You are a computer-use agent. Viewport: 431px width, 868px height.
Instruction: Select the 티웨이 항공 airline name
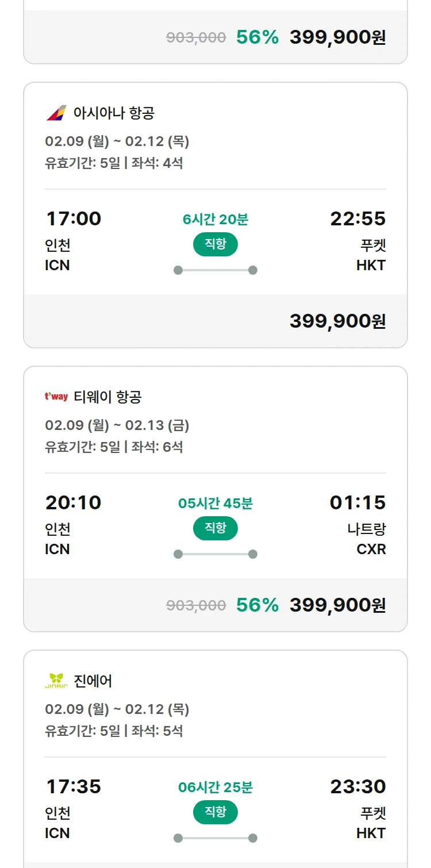(x=107, y=397)
